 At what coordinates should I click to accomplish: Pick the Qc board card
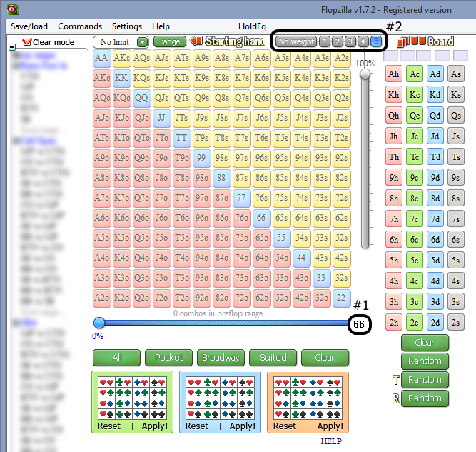pos(415,116)
